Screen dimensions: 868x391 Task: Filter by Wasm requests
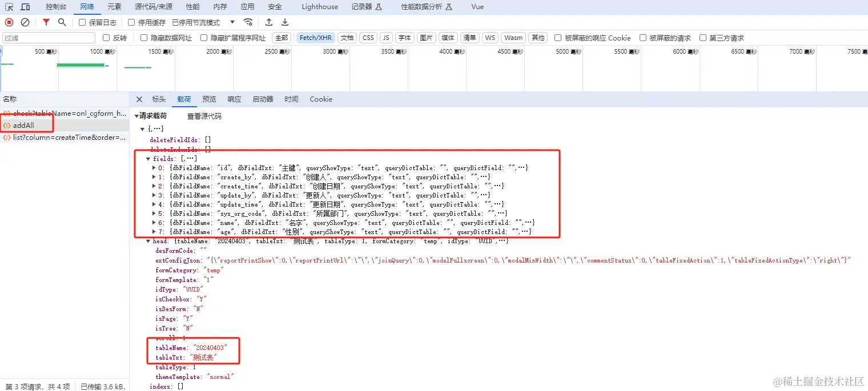click(513, 38)
